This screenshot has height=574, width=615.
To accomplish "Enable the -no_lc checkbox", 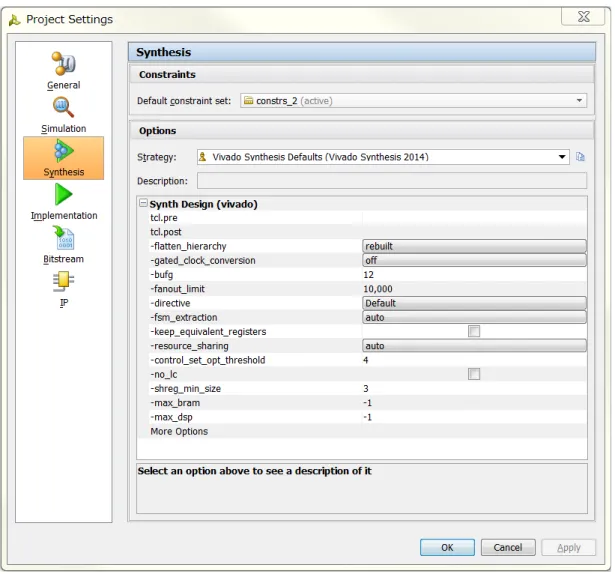I will tap(473, 374).
